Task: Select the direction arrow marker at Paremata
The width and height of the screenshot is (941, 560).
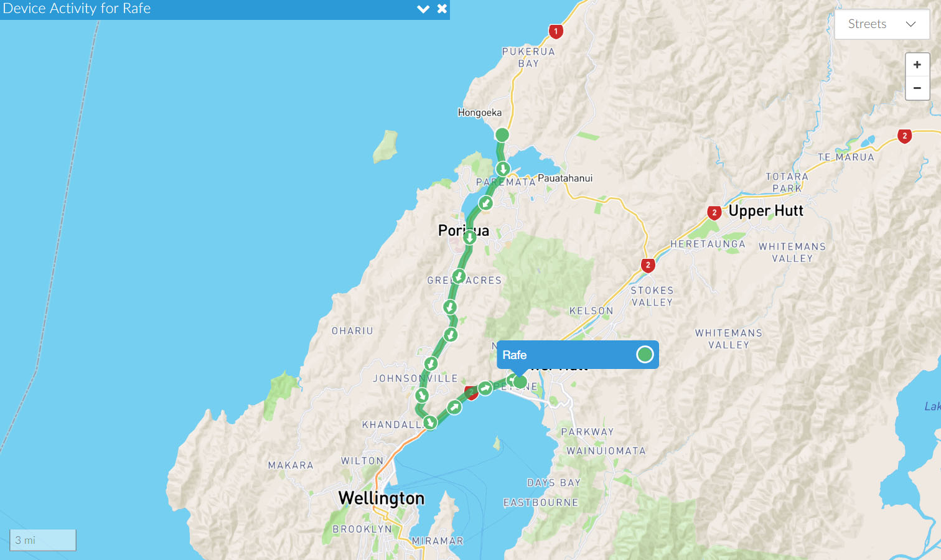Action: point(503,169)
